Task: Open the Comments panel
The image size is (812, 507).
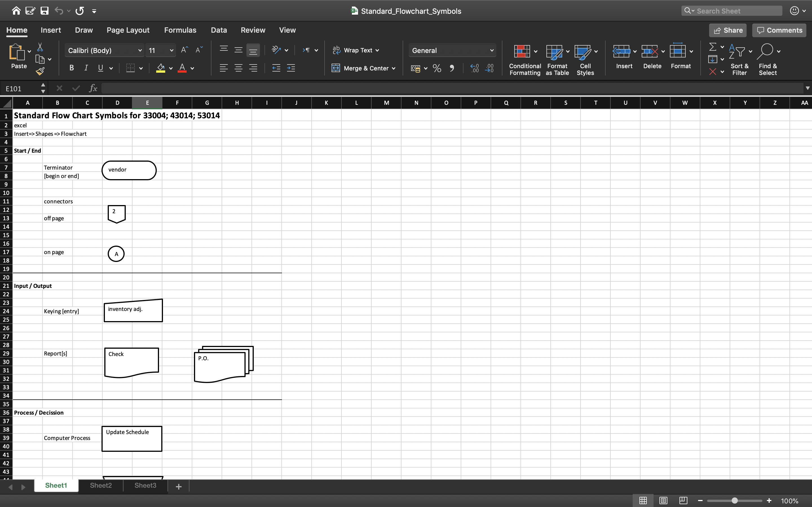Action: tap(778, 30)
